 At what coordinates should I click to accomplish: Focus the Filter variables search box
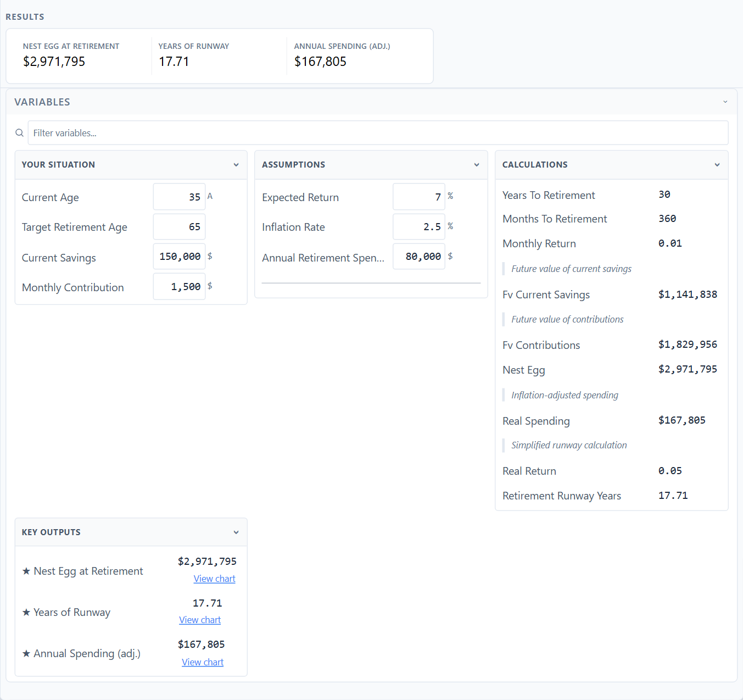pyautogui.click(x=378, y=133)
